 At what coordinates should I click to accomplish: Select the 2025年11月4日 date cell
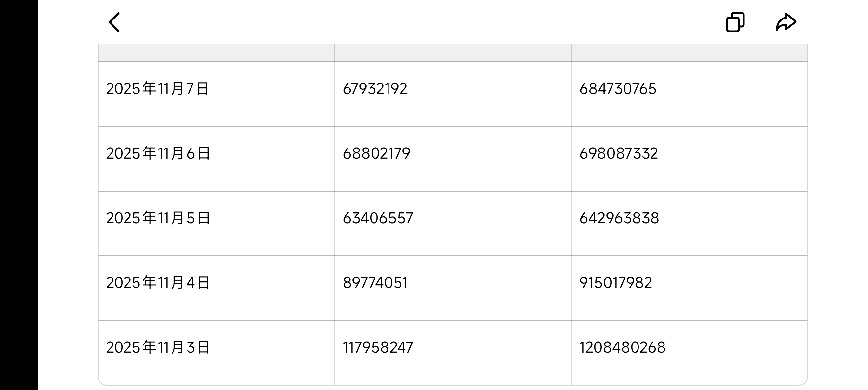coord(158,283)
